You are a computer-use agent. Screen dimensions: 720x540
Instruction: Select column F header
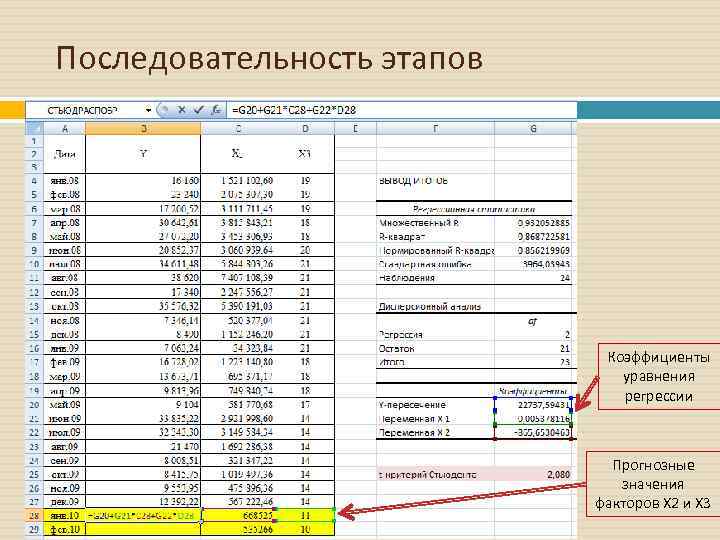435,129
